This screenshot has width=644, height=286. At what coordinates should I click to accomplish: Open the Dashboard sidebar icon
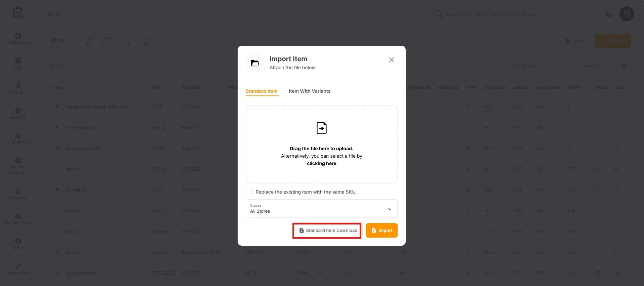18,38
